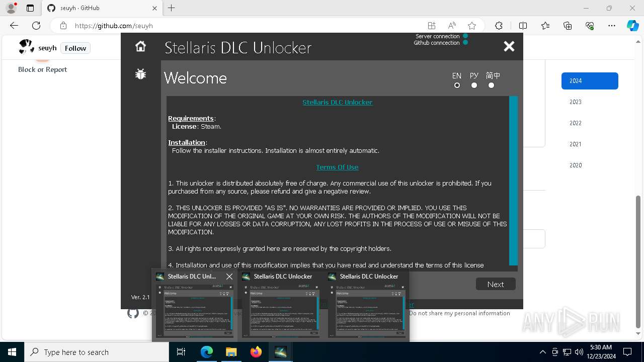Open network settings tray icon
This screenshot has width=644, height=362.
pos(567,352)
